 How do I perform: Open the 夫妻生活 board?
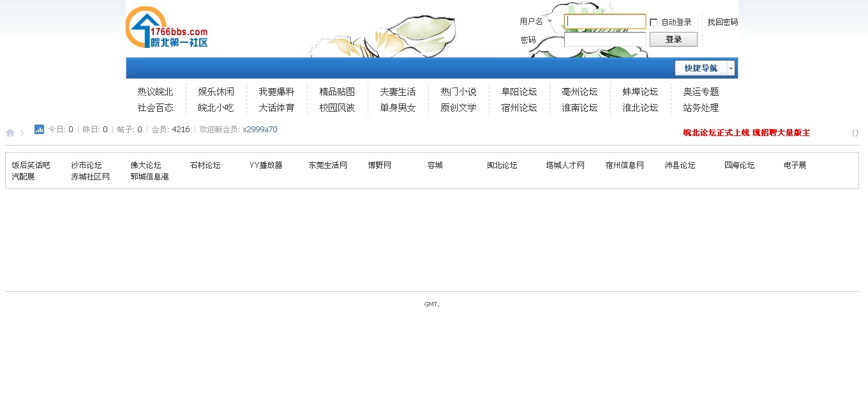[x=398, y=92]
